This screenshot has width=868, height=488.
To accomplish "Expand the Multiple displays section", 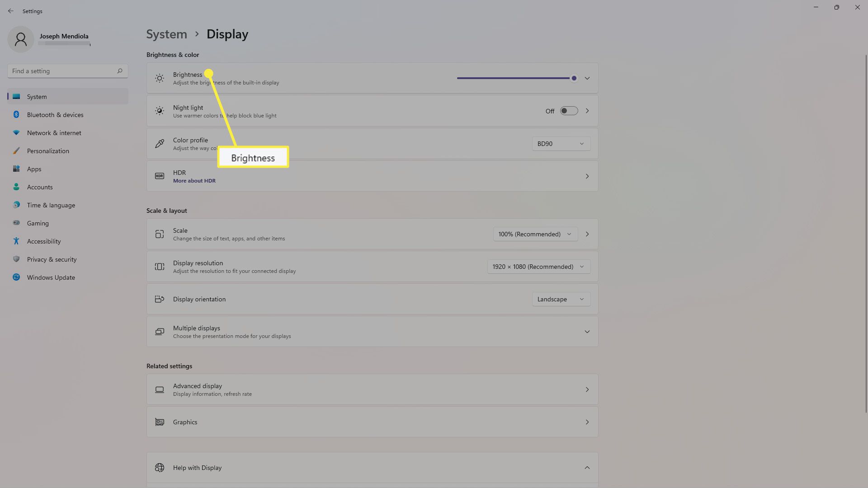I will (x=587, y=332).
